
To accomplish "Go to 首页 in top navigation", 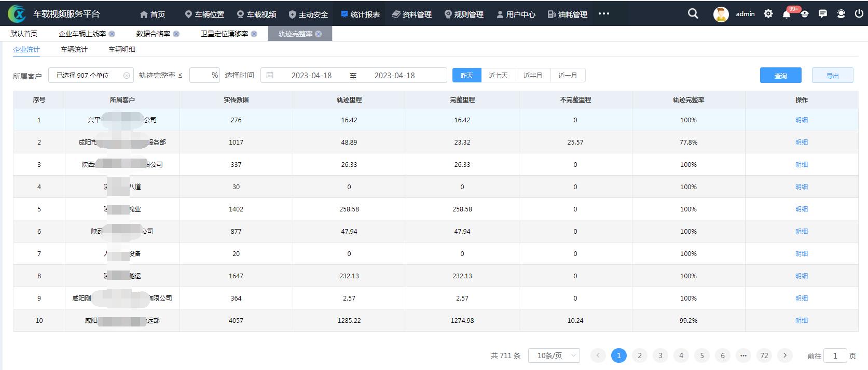I will [153, 15].
